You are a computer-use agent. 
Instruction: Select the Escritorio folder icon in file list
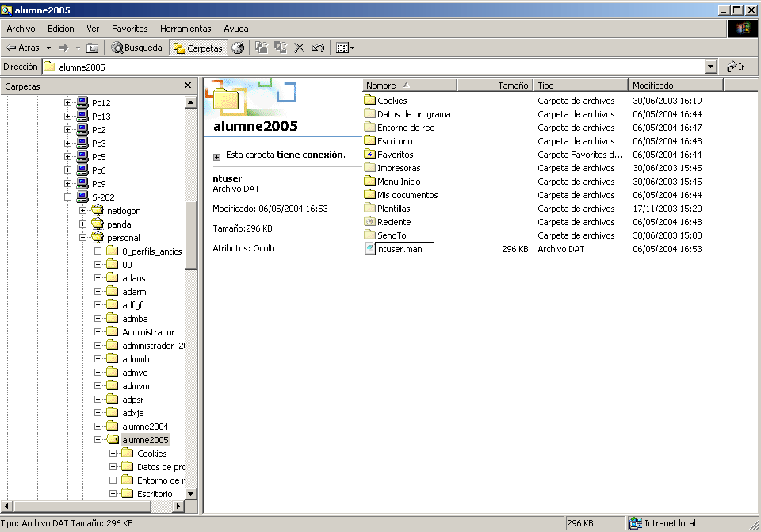click(x=370, y=141)
